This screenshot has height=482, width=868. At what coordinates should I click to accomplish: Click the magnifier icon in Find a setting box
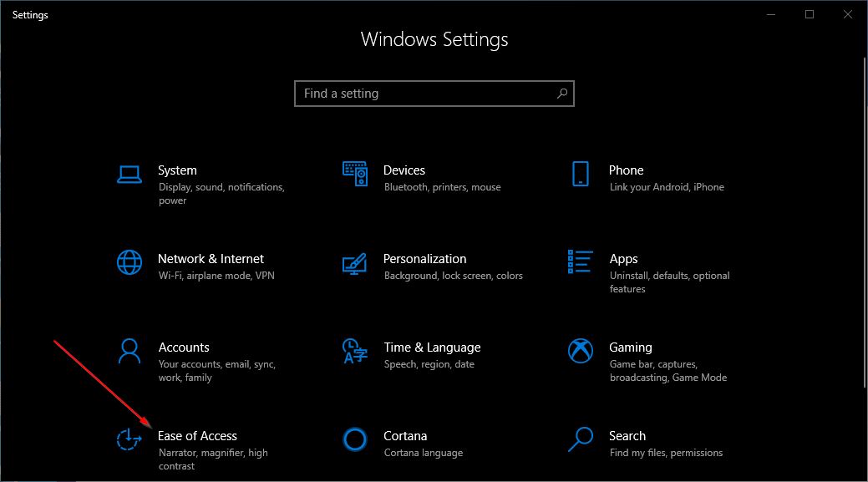tap(562, 94)
